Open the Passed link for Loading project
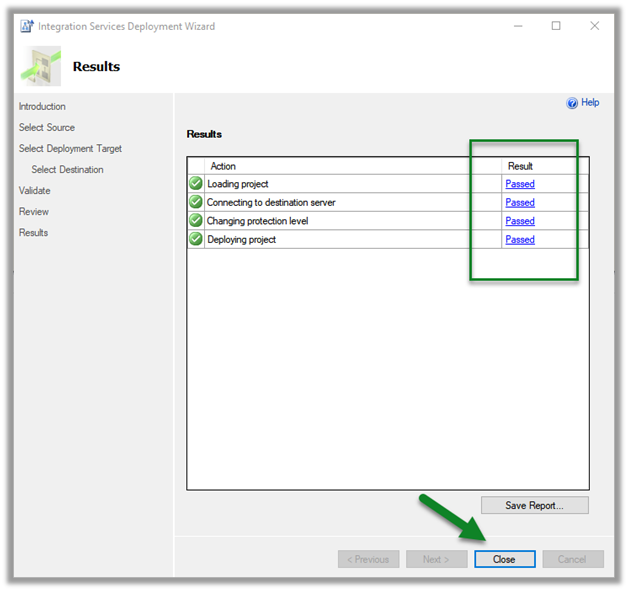 click(x=520, y=184)
